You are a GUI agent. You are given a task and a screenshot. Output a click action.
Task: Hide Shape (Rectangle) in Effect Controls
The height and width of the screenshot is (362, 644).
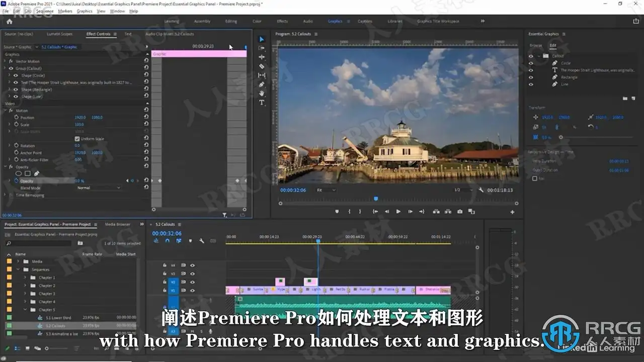pyautogui.click(x=16, y=89)
